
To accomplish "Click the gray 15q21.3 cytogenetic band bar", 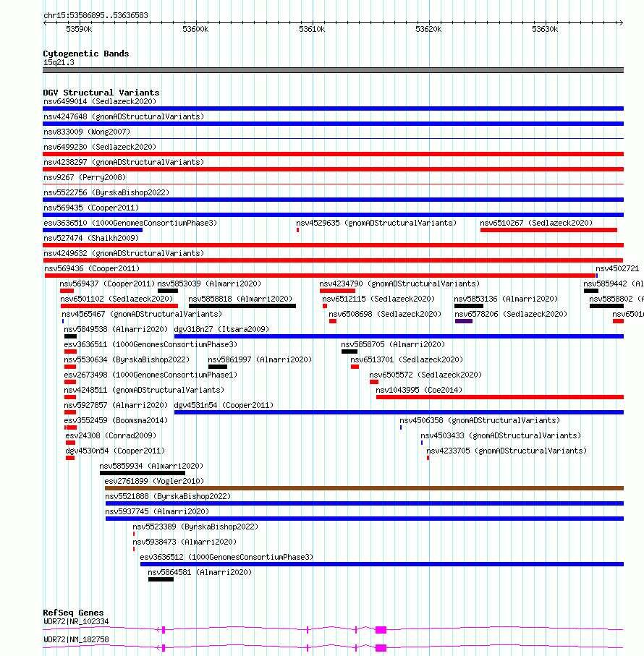I will [333, 70].
